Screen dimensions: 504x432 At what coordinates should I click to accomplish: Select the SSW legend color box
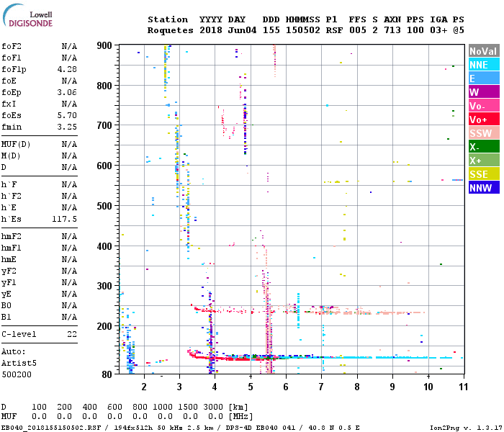482,133
